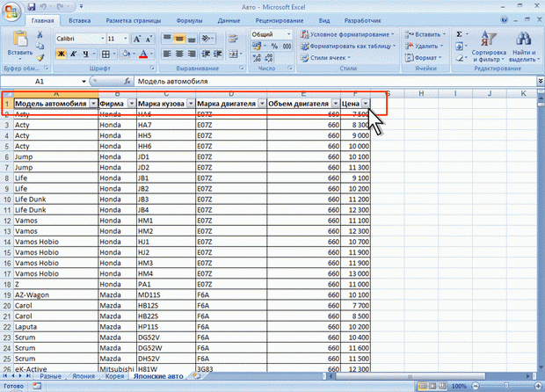545x392 pixels.
Task: Switch to the Вставка tab
Action: pos(80,21)
